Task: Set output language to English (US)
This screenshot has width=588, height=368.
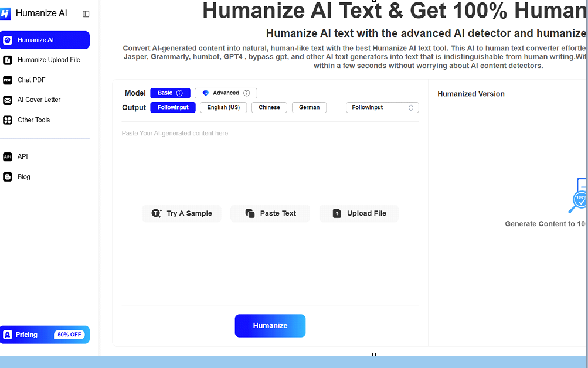Action: [x=223, y=108]
